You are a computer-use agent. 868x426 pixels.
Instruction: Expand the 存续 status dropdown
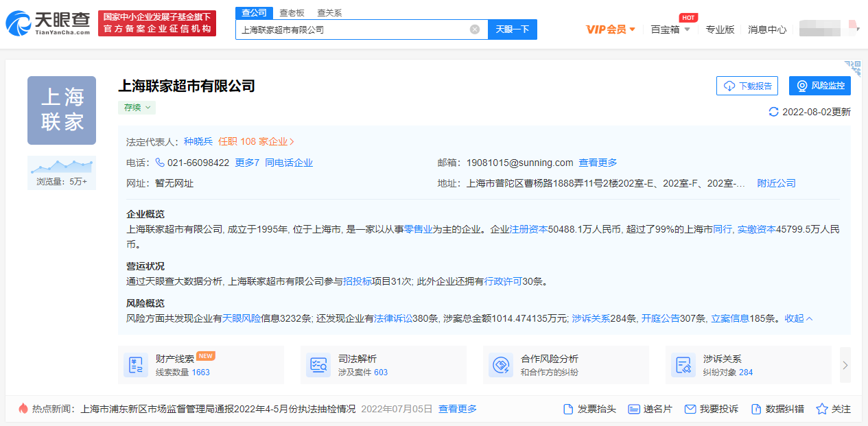pos(137,108)
